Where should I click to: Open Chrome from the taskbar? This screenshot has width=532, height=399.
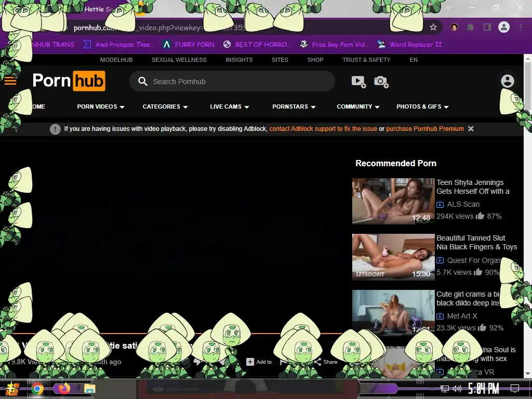[x=37, y=389]
